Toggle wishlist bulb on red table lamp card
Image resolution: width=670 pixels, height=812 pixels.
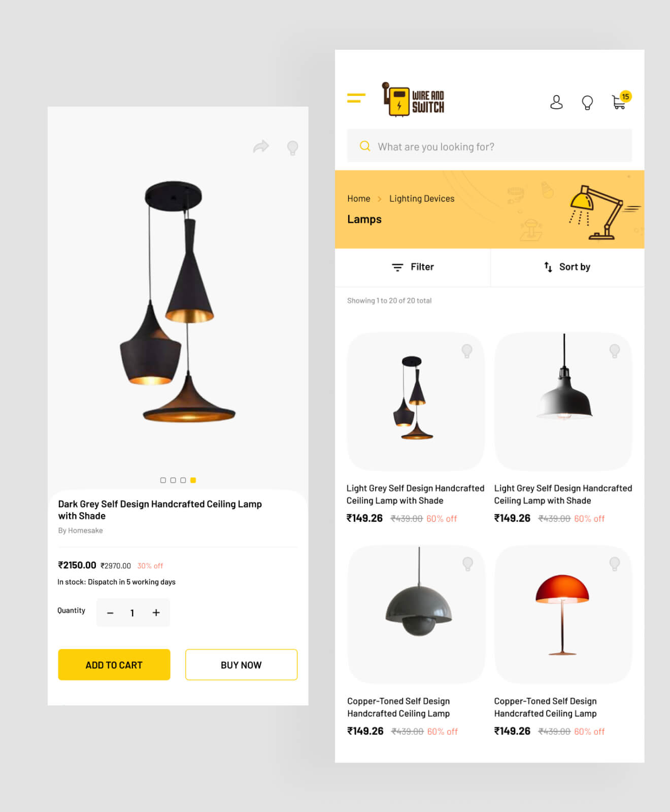coord(615,563)
